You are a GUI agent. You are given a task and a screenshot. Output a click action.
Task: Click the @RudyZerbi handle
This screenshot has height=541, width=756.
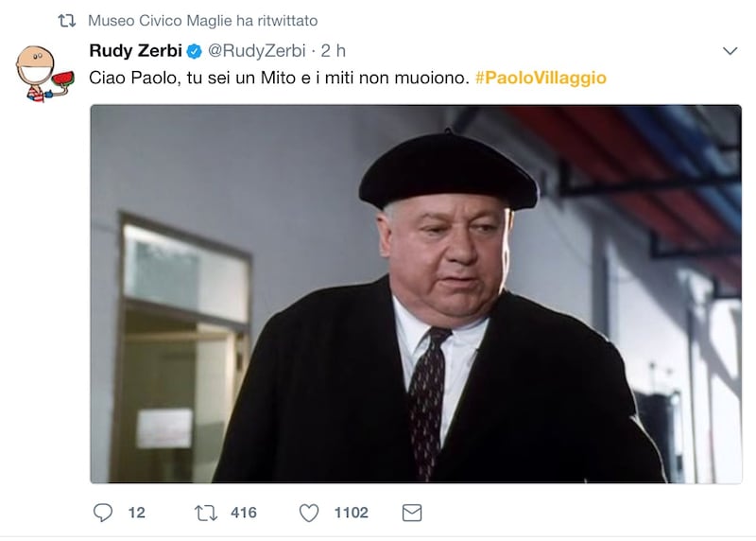tap(256, 51)
